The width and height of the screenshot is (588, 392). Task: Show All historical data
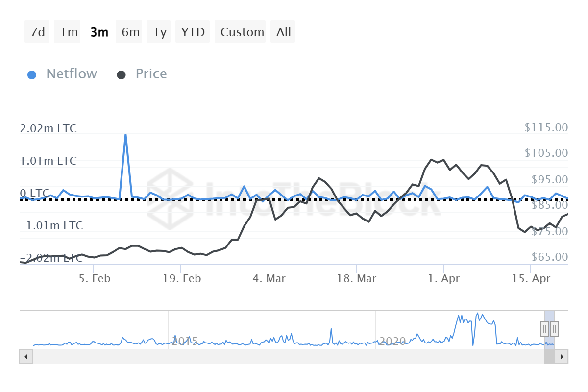click(x=283, y=32)
